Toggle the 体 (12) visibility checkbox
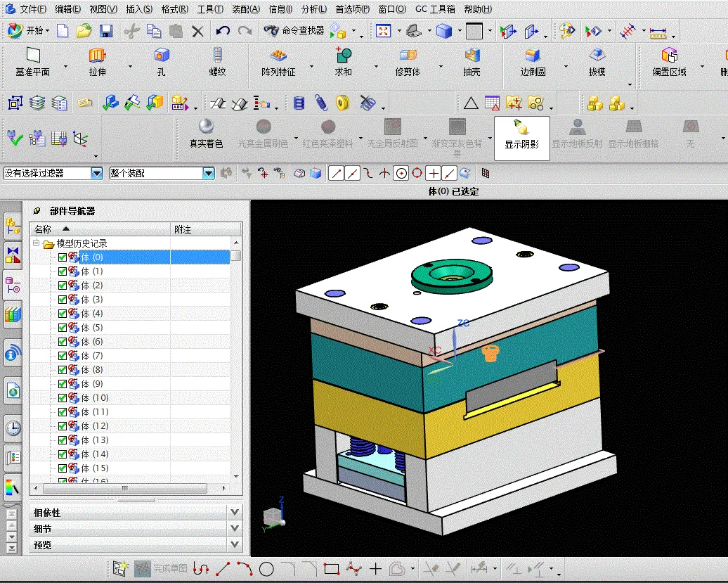 click(63, 426)
